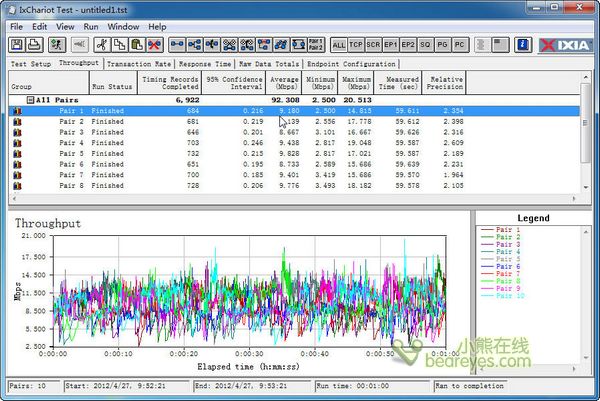Switch to the Endpoint Configuration tab
The height and width of the screenshot is (401, 600).
[x=351, y=64]
